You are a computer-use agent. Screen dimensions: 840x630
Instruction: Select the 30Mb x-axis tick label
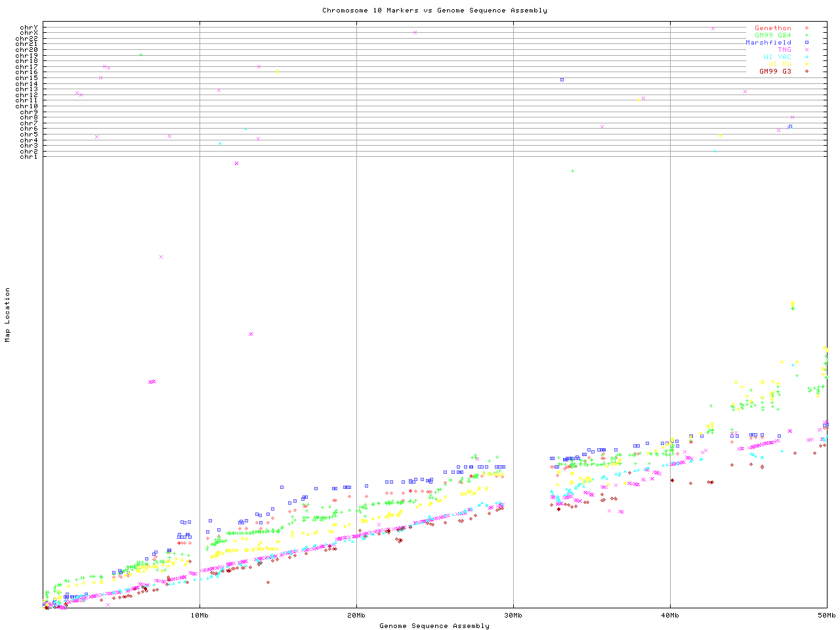[x=513, y=616]
